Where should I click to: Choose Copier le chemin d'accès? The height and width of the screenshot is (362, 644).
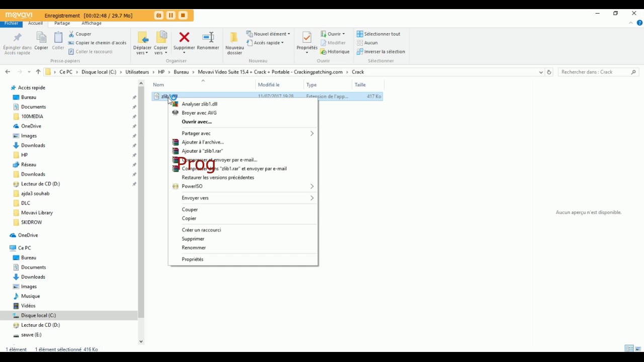[x=97, y=43]
